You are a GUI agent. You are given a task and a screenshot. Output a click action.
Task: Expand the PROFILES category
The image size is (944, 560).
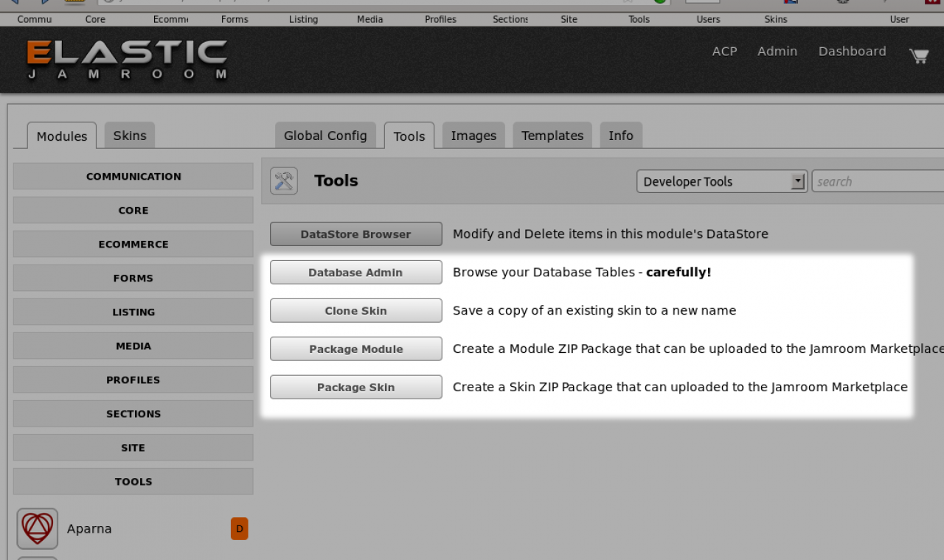point(133,379)
